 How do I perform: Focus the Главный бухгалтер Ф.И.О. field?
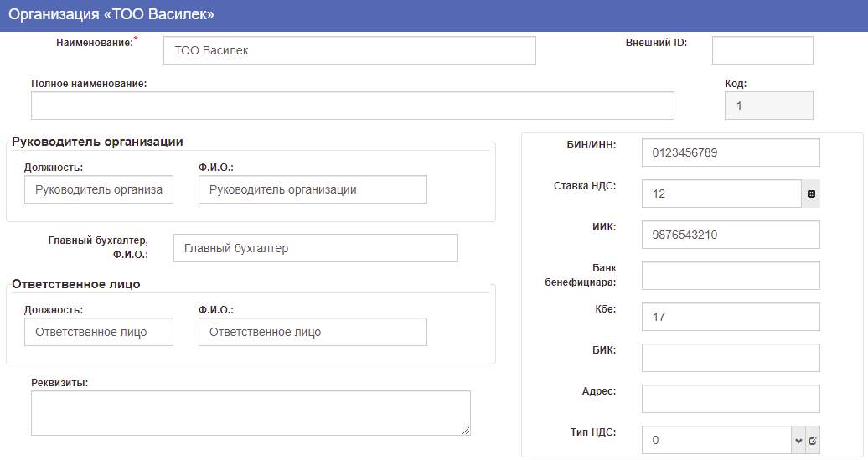(315, 248)
